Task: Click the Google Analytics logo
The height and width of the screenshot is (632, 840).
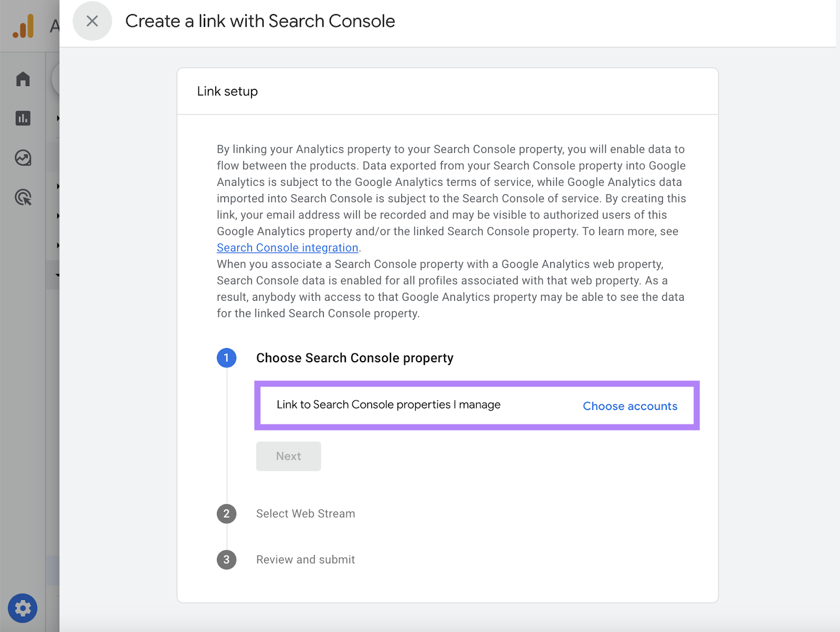Action: point(24,25)
